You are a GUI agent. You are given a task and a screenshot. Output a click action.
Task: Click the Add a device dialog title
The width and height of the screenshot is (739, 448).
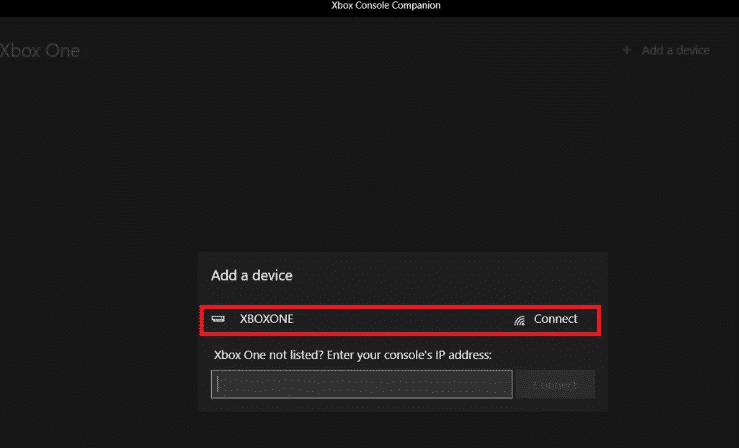(252, 275)
